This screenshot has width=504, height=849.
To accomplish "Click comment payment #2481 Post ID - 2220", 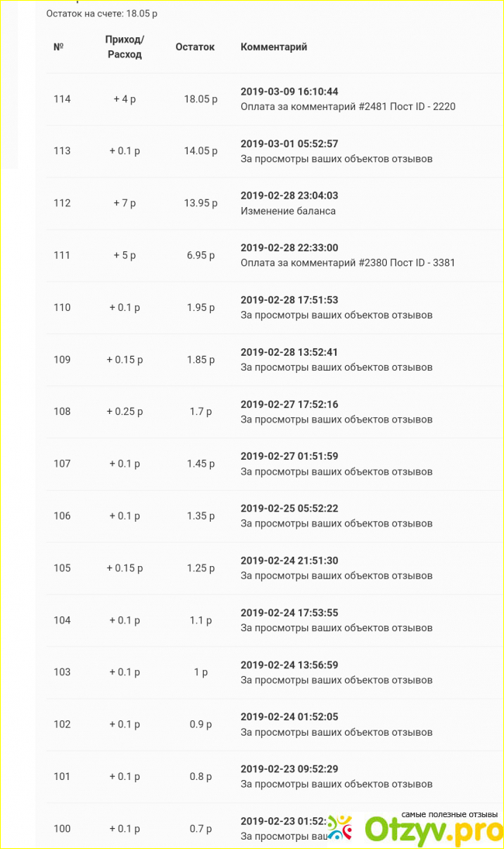I will point(347,106).
